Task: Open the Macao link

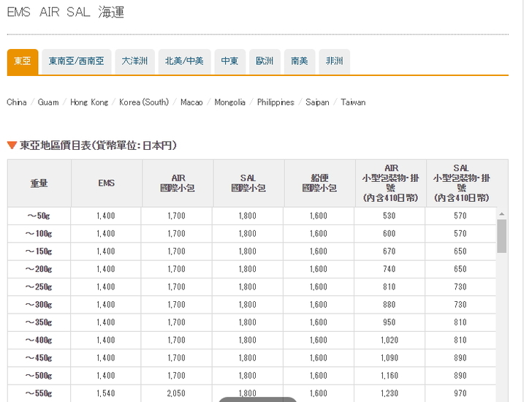Action: pos(191,102)
